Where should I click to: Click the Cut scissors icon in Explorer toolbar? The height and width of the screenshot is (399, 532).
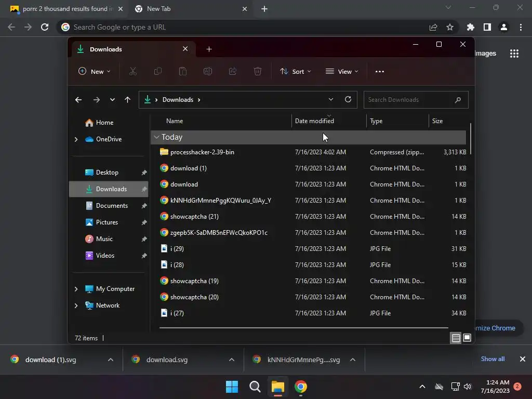pos(132,72)
